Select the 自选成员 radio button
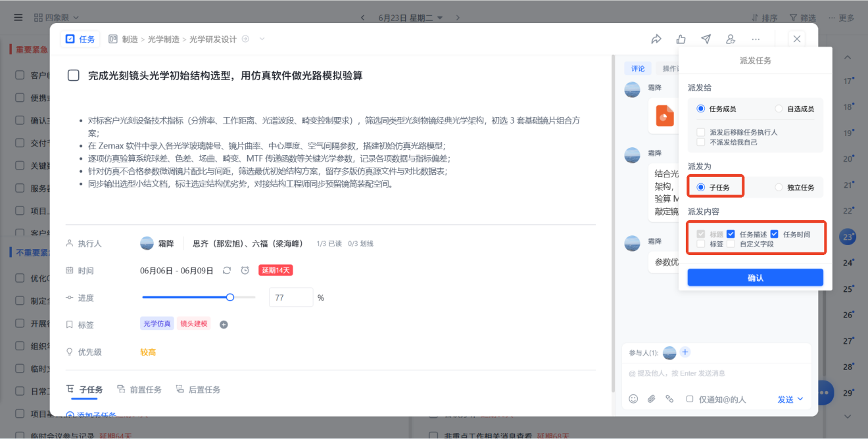Image resolution: width=868 pixels, height=439 pixels. pyautogui.click(x=779, y=108)
